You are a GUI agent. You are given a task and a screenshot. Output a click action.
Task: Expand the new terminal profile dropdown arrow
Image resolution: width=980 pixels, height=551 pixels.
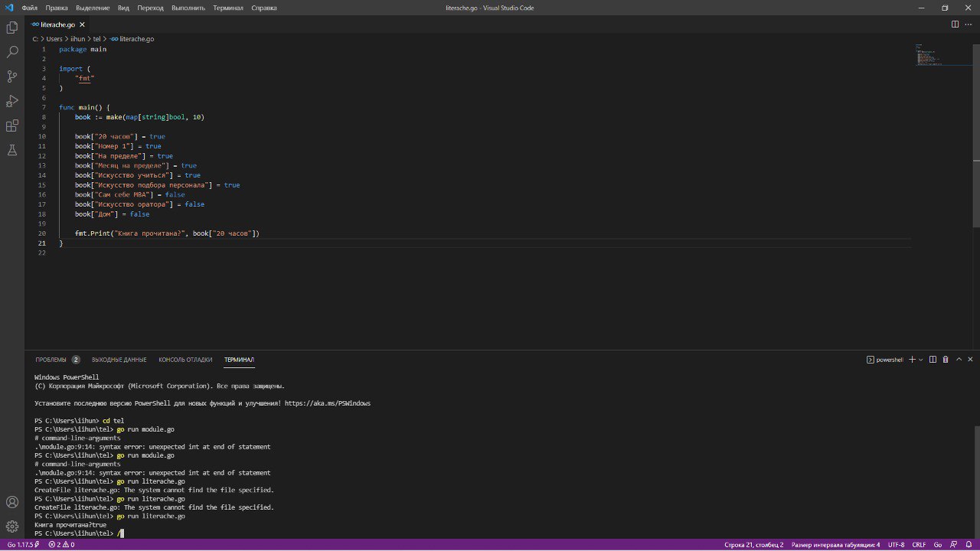pos(921,360)
